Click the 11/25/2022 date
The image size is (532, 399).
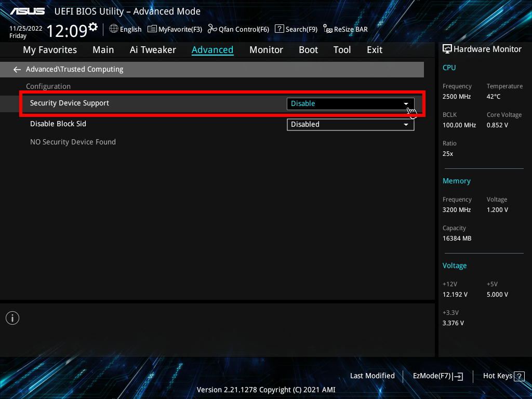coord(26,29)
